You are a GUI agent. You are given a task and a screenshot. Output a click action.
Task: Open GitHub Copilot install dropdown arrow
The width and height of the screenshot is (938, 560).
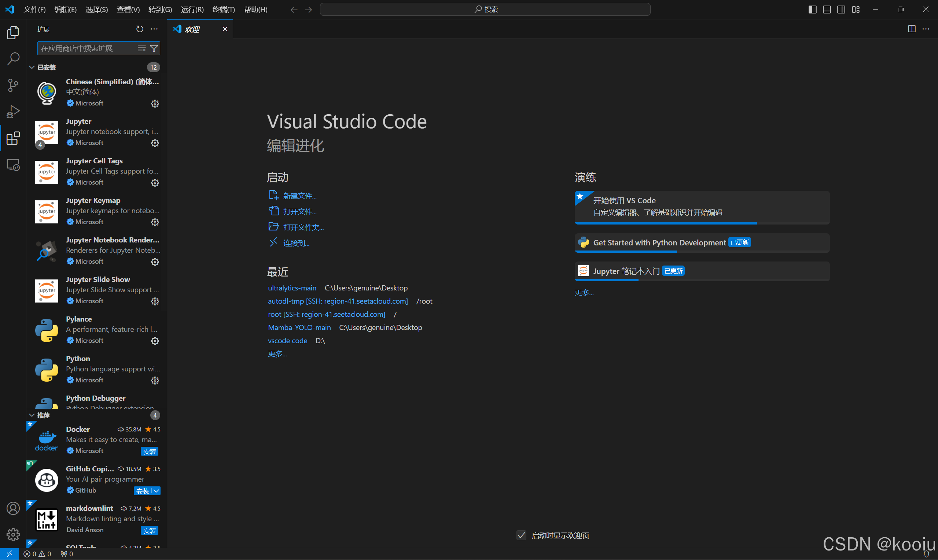click(156, 490)
